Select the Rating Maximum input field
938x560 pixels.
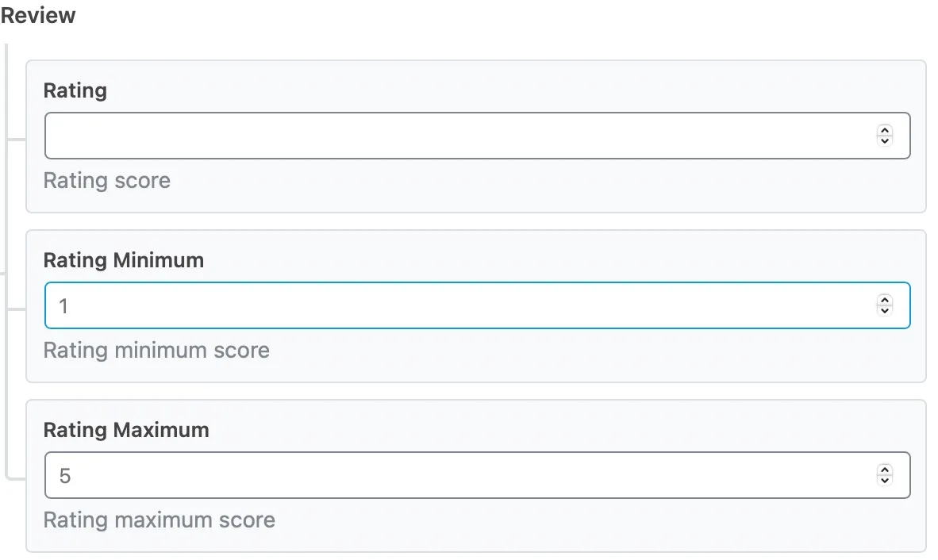[x=460, y=475]
